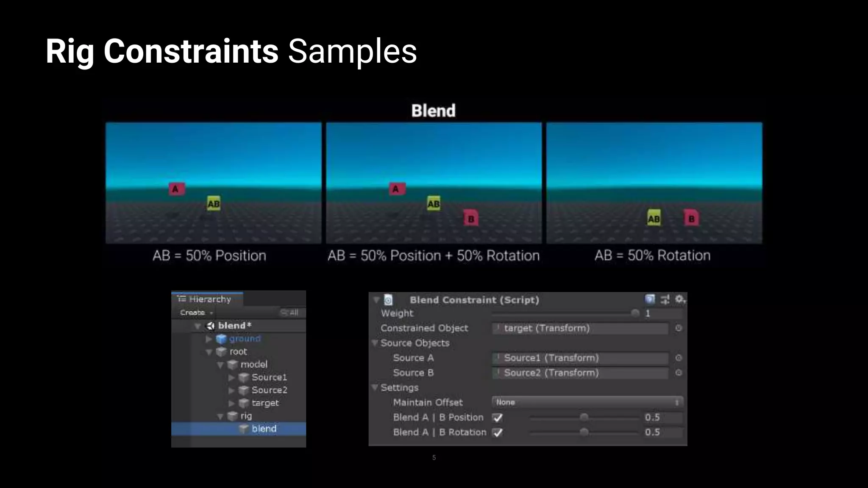
Task: Expand the target object in Hierarchy
Action: pyautogui.click(x=231, y=403)
